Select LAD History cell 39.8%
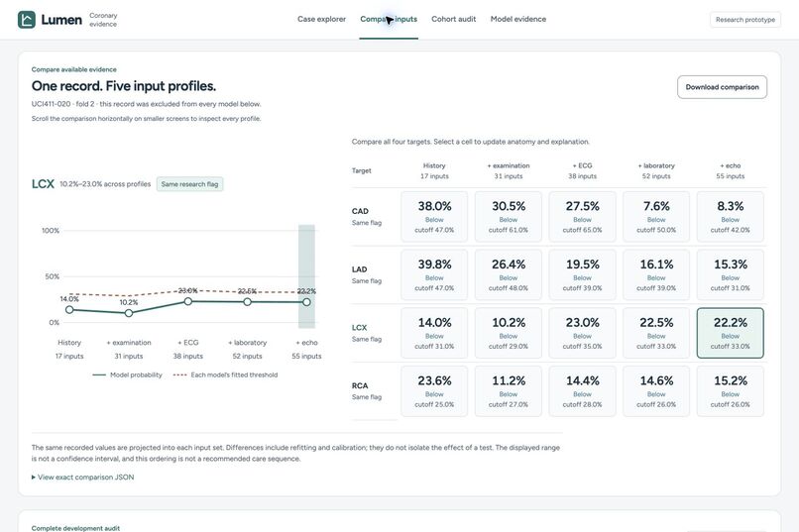The image size is (799, 532). pyautogui.click(x=434, y=274)
